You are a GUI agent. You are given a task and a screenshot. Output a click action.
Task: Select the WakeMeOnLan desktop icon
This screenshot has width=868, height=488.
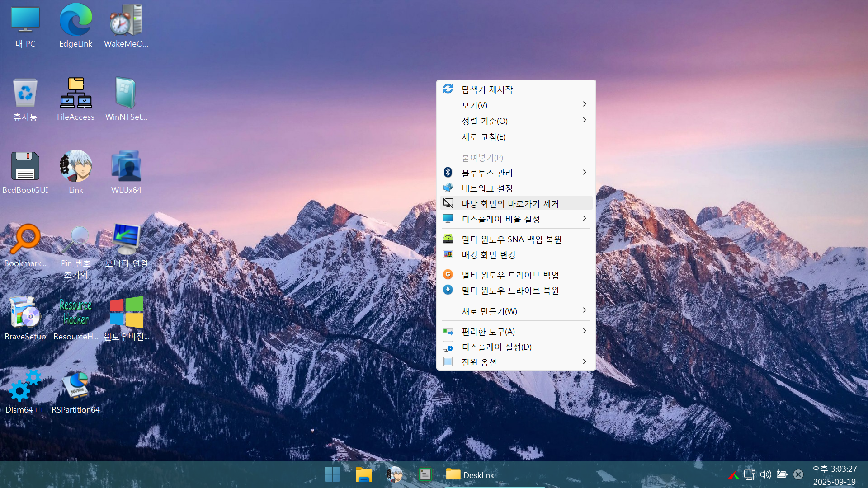click(x=126, y=20)
